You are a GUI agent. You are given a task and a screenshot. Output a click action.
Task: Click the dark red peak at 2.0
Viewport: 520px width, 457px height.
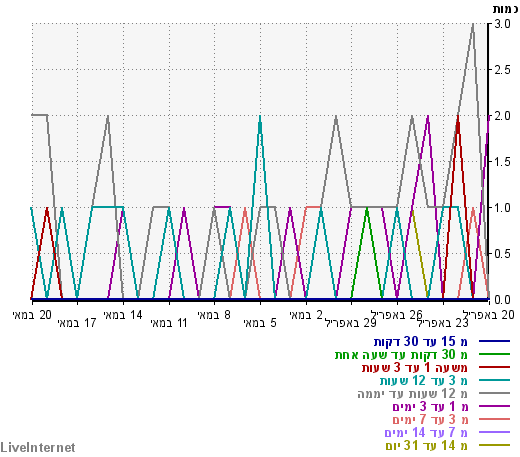pos(458,116)
